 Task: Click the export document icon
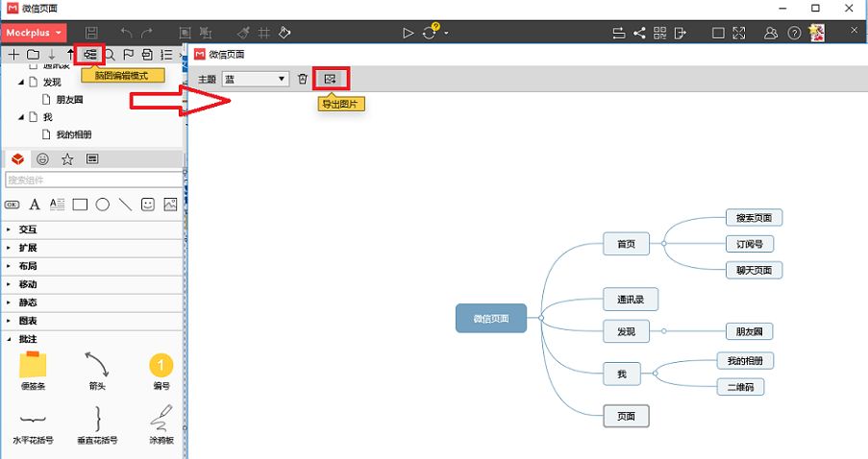681,34
